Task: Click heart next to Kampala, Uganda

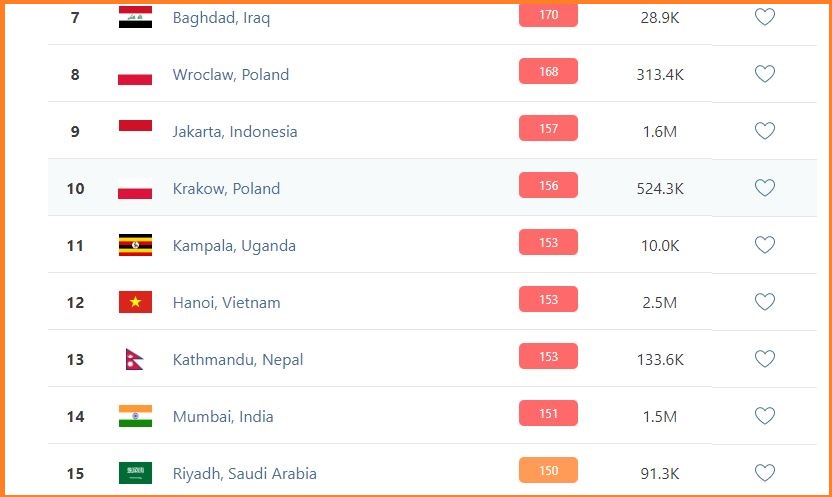Action: tap(764, 245)
